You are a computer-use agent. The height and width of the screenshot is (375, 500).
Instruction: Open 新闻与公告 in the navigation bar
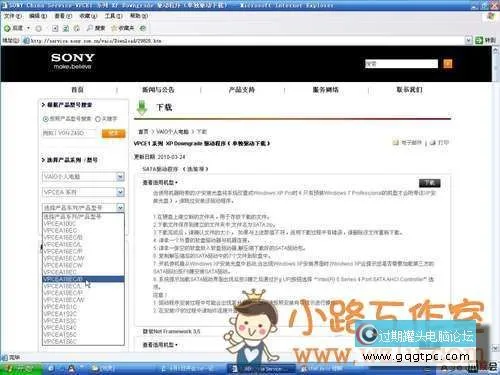click(x=158, y=90)
